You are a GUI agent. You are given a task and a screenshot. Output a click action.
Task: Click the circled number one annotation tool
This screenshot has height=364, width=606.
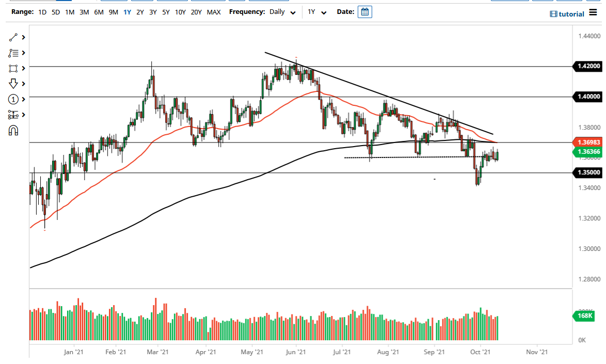point(13,99)
